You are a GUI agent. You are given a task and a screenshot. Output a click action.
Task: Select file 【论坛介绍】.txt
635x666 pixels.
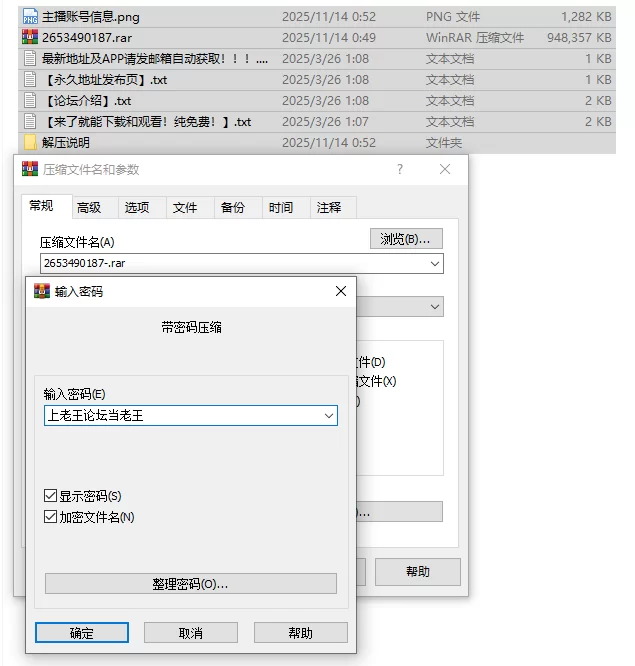pos(87,101)
